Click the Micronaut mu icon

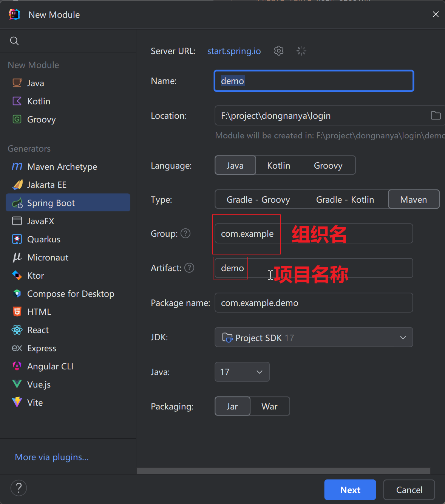17,257
